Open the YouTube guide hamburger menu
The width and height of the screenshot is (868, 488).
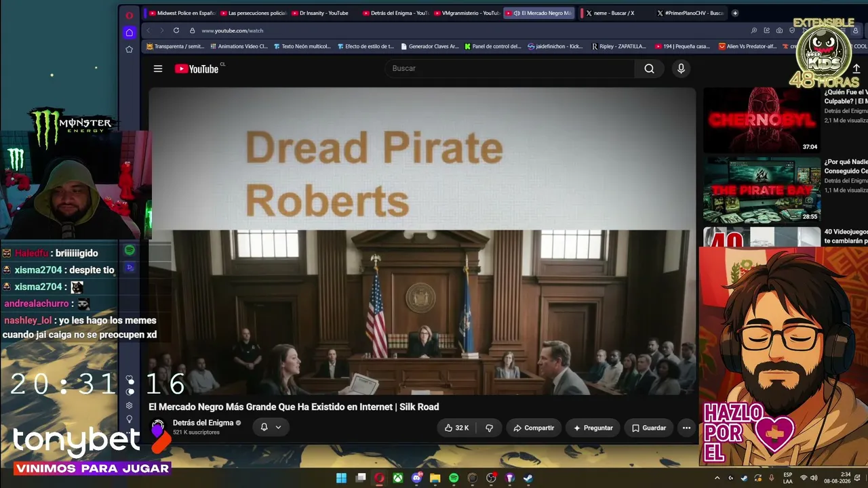pyautogui.click(x=158, y=68)
